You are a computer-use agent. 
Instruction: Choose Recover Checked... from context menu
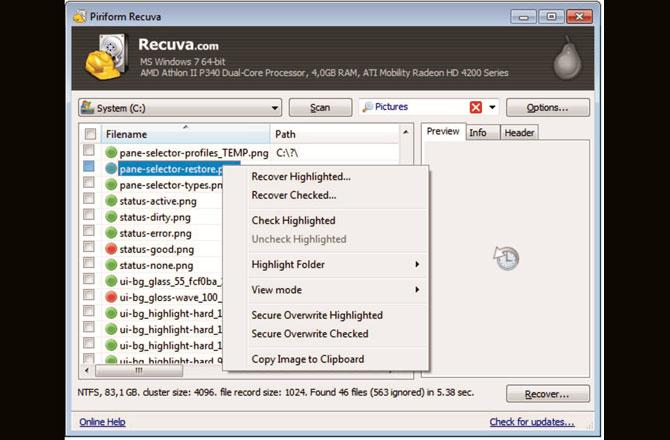tap(294, 195)
